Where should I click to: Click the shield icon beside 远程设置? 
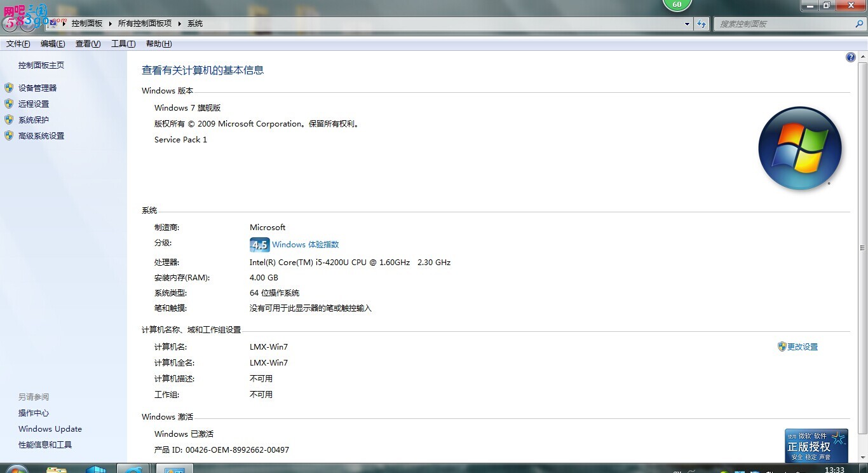point(9,104)
